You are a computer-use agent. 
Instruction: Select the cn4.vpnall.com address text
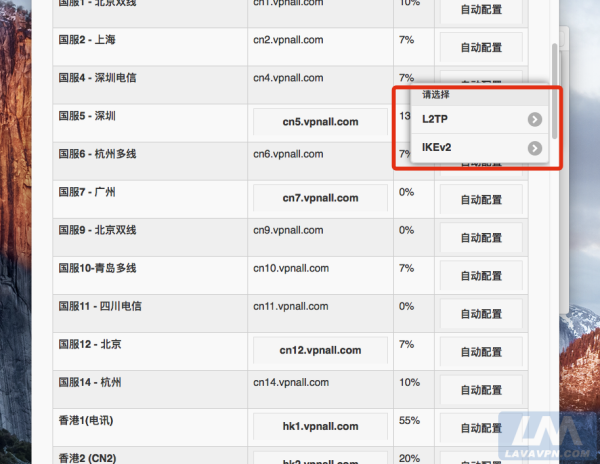(288, 78)
